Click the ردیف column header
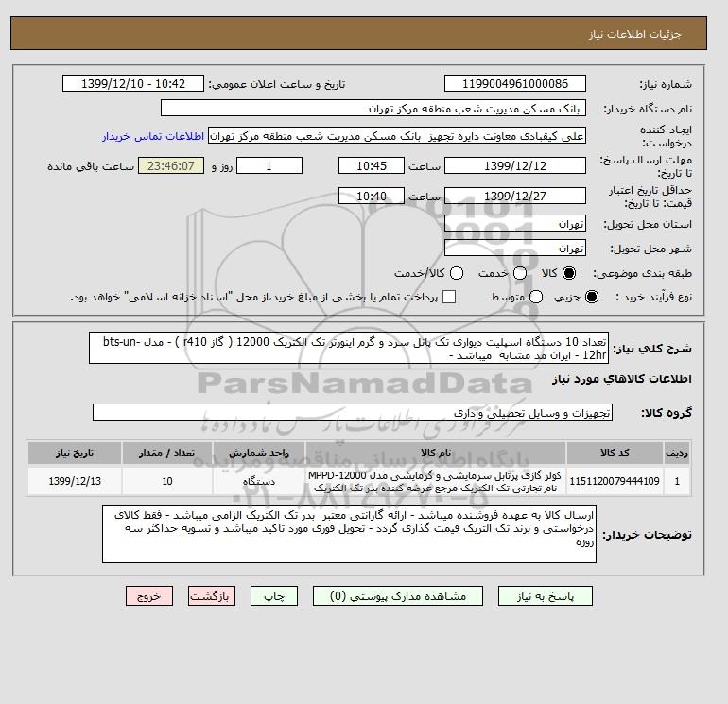Image resolution: width=728 pixels, height=704 pixels. click(x=677, y=453)
